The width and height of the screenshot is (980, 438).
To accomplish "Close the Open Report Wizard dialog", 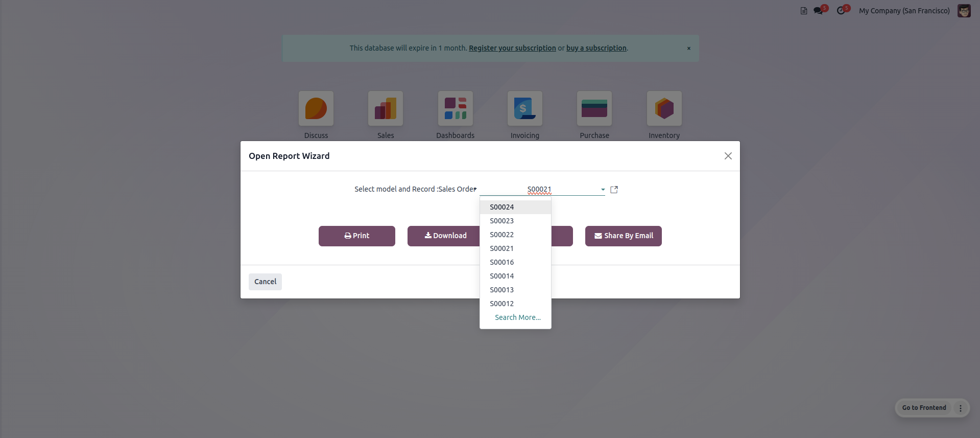I will coord(728,156).
